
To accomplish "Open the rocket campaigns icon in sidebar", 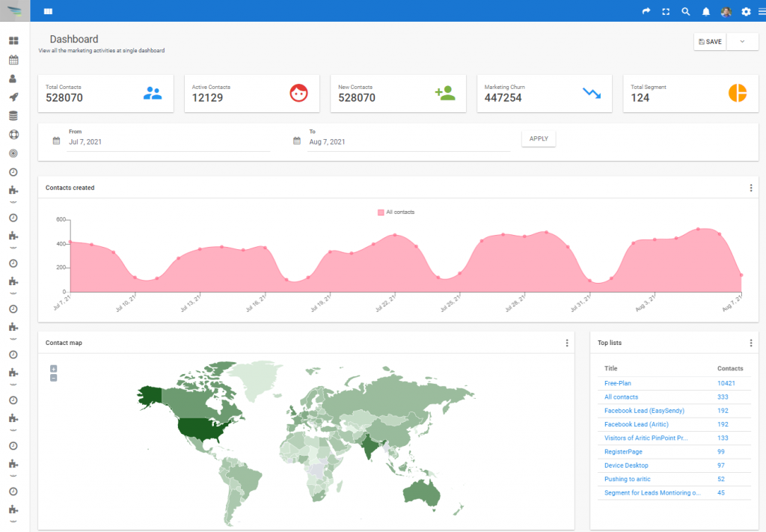I will [13, 97].
